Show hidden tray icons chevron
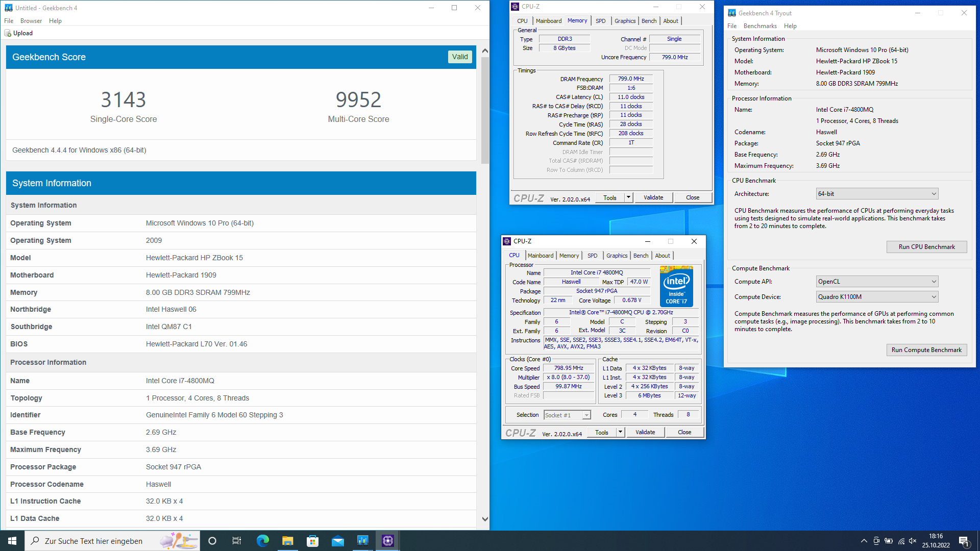 [x=864, y=541]
